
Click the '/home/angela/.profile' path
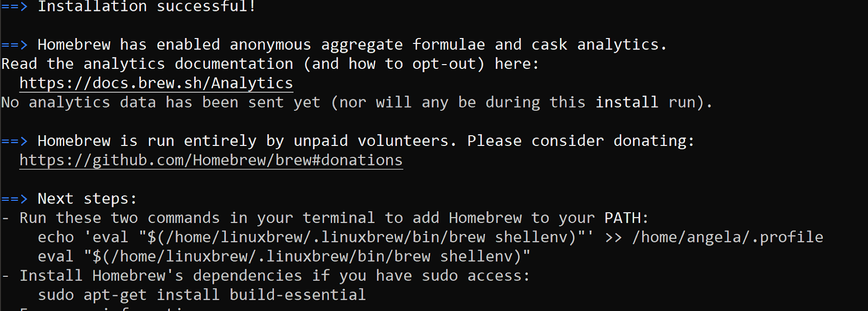(x=727, y=237)
